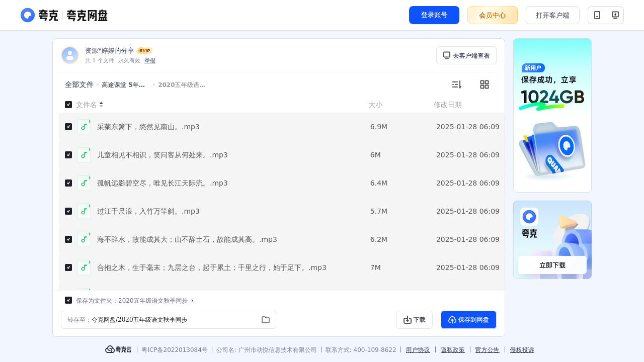Open the file 儿童相见不相识，笑问客从何处来。.mp3
This screenshot has width=644, height=362.
(163, 155)
